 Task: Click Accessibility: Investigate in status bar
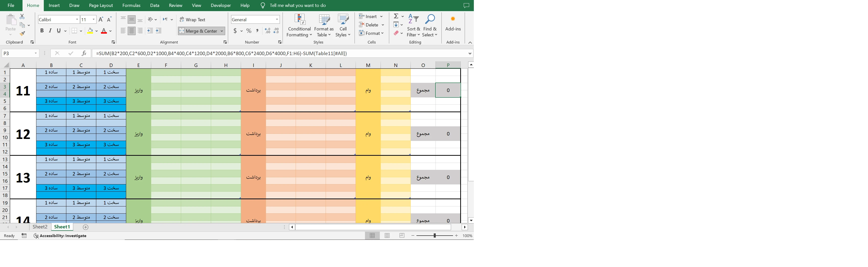point(60,236)
